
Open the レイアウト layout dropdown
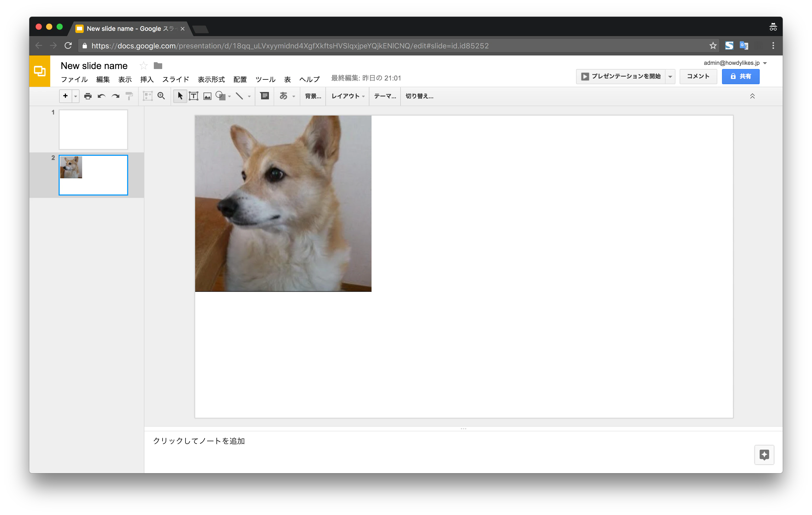348,96
